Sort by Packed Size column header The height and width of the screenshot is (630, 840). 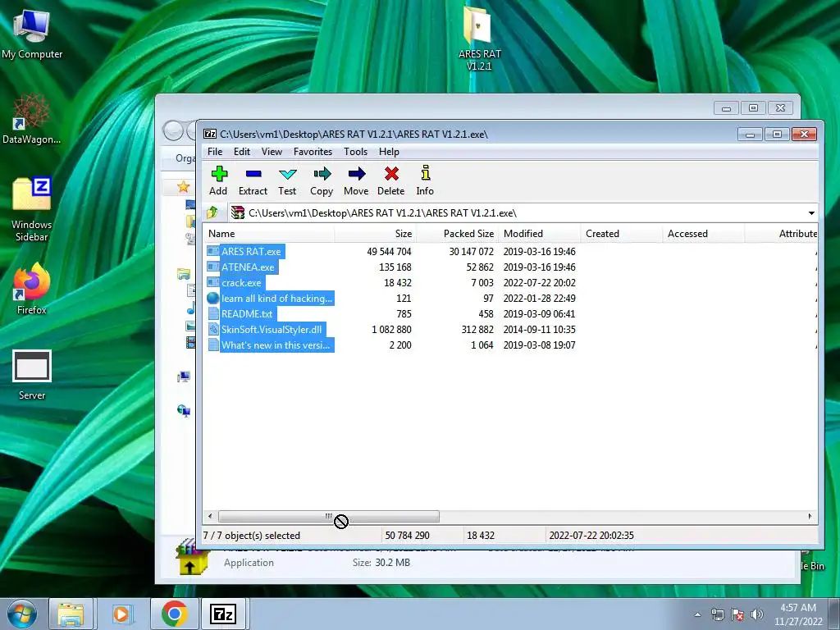click(457, 234)
